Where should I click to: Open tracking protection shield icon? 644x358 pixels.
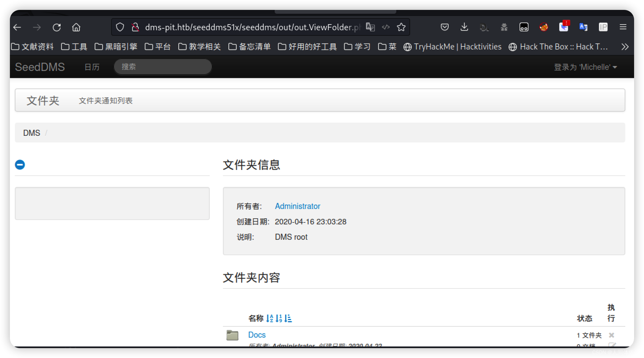pos(120,27)
